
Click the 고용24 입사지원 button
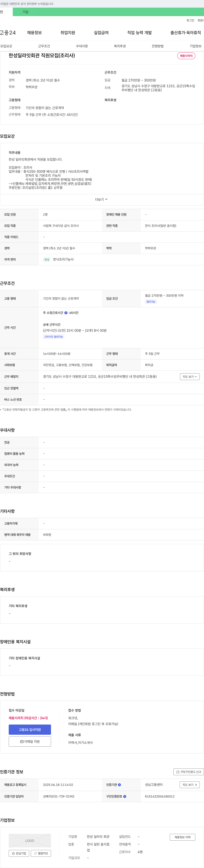[30, 729]
